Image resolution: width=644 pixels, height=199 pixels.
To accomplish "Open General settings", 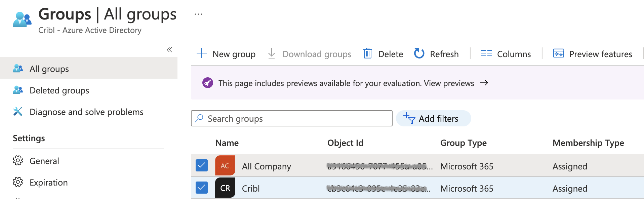I will pos(44,161).
